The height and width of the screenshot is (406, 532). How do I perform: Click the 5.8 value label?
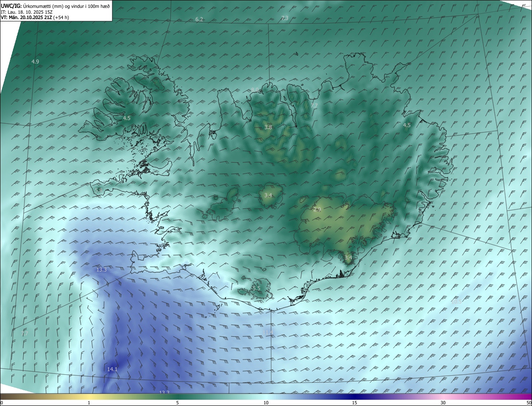click(99, 190)
